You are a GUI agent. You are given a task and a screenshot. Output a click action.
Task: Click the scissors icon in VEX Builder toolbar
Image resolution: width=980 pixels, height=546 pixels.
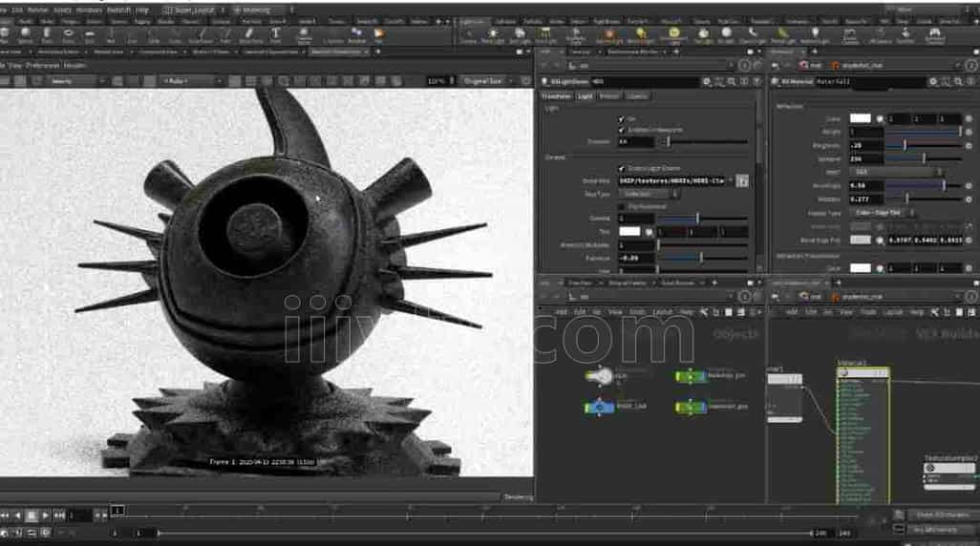(934, 312)
